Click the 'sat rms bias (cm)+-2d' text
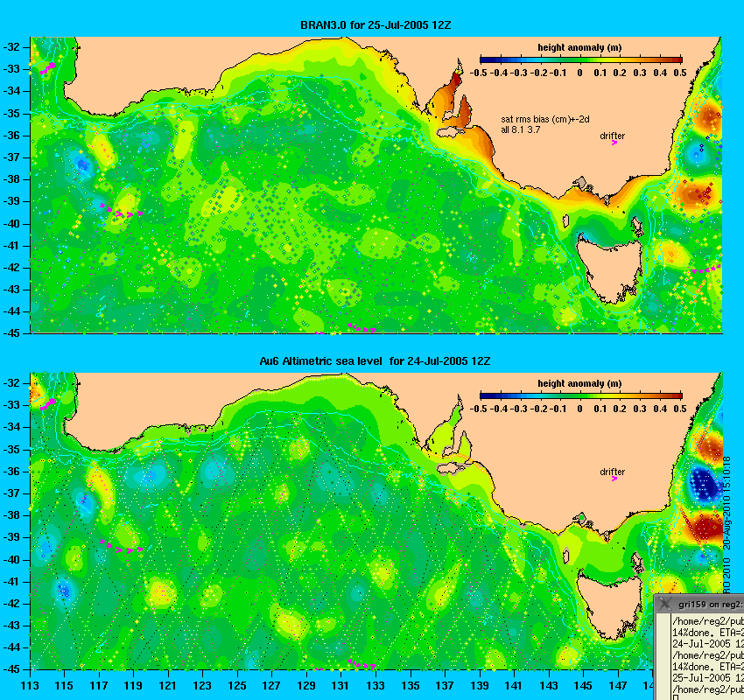 (x=545, y=120)
